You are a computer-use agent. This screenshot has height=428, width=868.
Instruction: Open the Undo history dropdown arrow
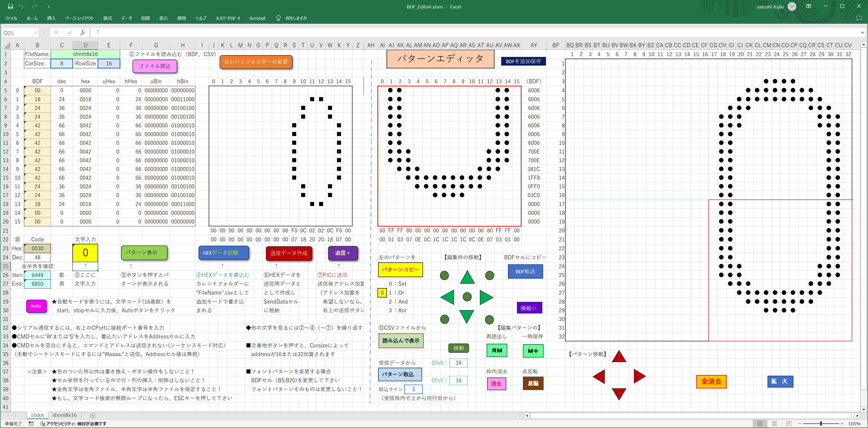tap(27, 7)
